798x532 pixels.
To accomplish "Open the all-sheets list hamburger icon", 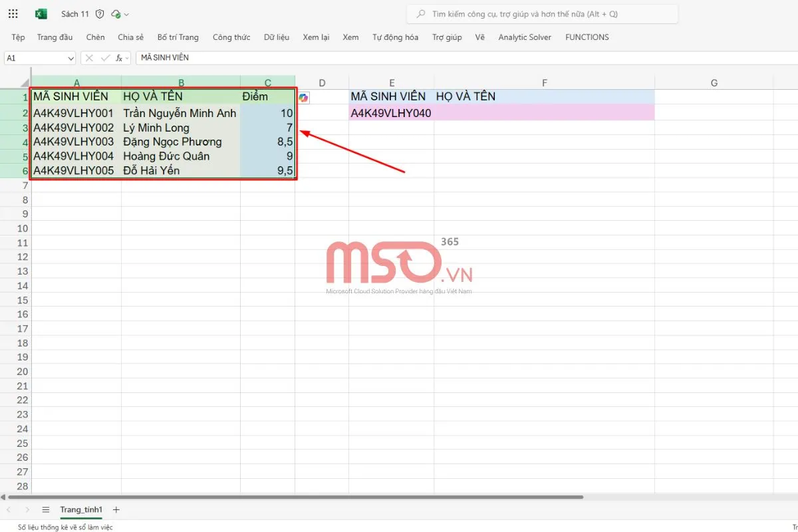I will [x=45, y=509].
